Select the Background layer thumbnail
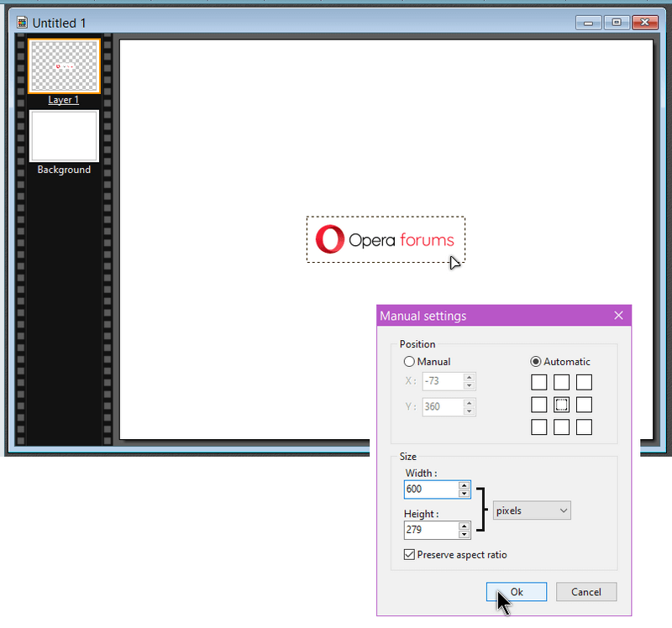 (65, 136)
